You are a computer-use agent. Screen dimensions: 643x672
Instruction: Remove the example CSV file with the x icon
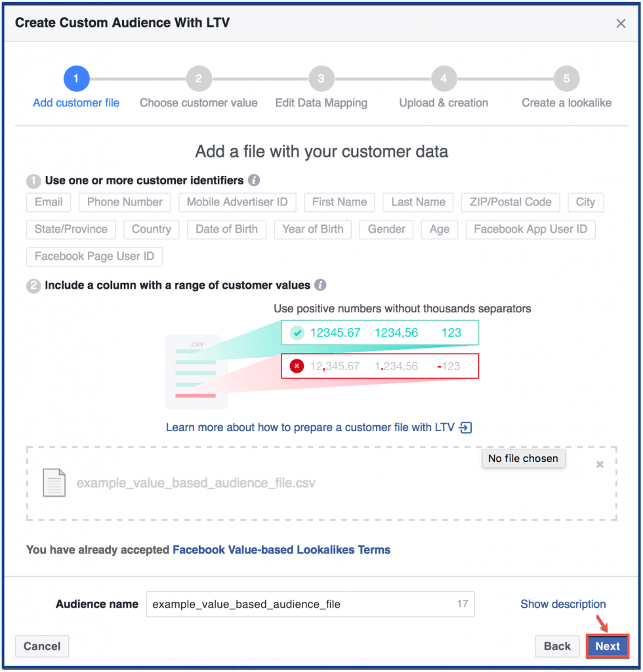point(600,464)
